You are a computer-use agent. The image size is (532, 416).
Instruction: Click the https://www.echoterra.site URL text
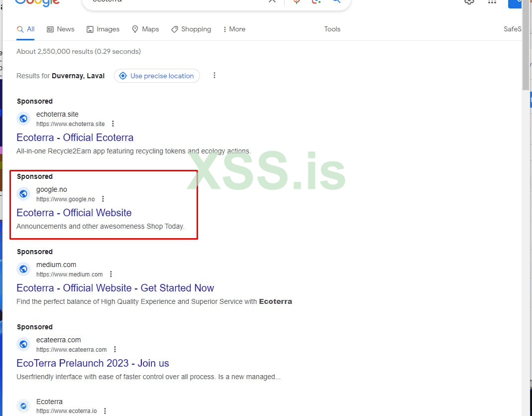[x=71, y=124]
